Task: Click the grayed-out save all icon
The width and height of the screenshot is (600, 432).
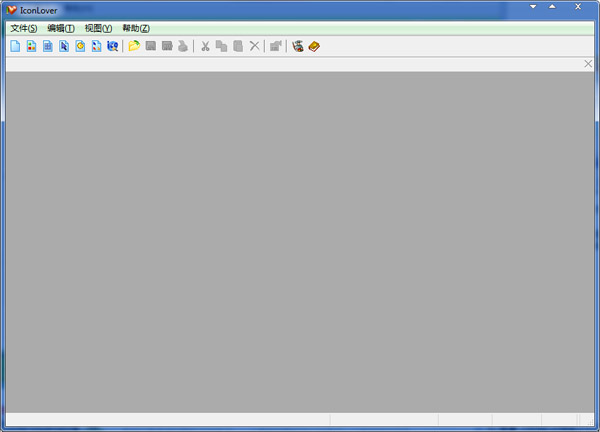Action: (x=167, y=46)
